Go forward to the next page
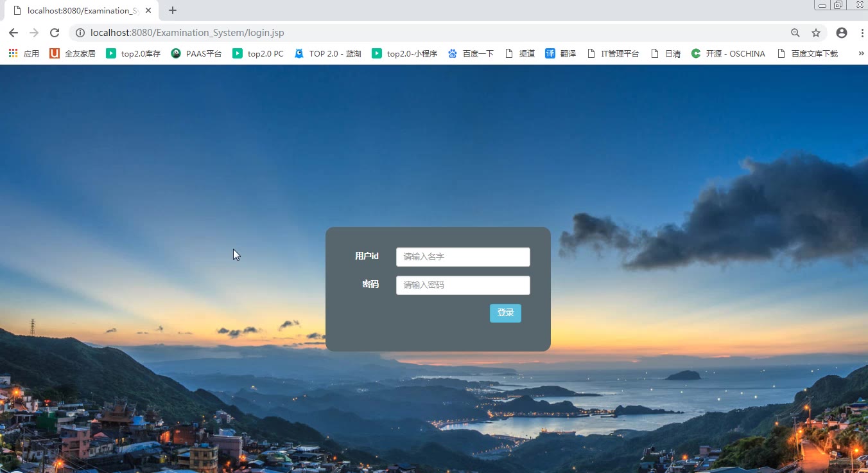 pos(34,33)
